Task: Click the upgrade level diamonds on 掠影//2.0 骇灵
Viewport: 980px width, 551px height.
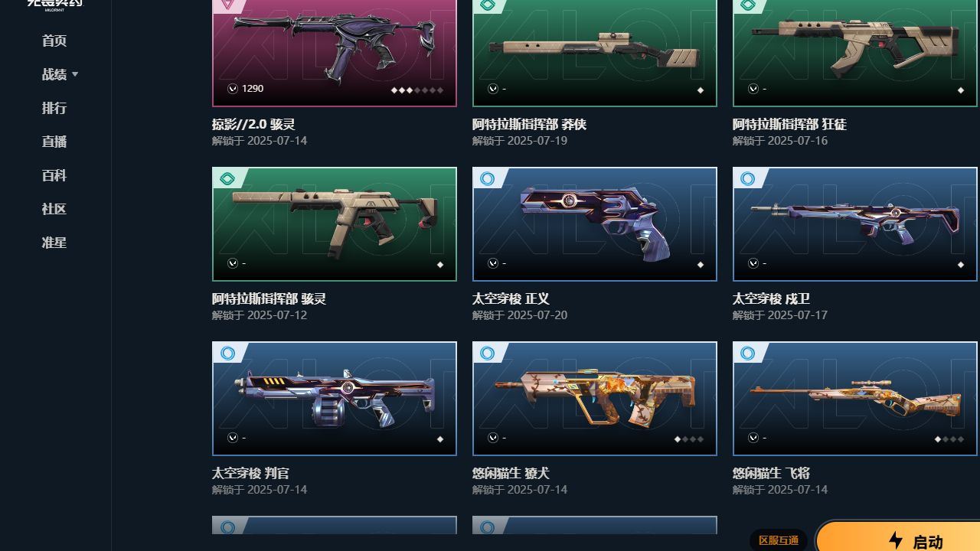Action: 417,90
